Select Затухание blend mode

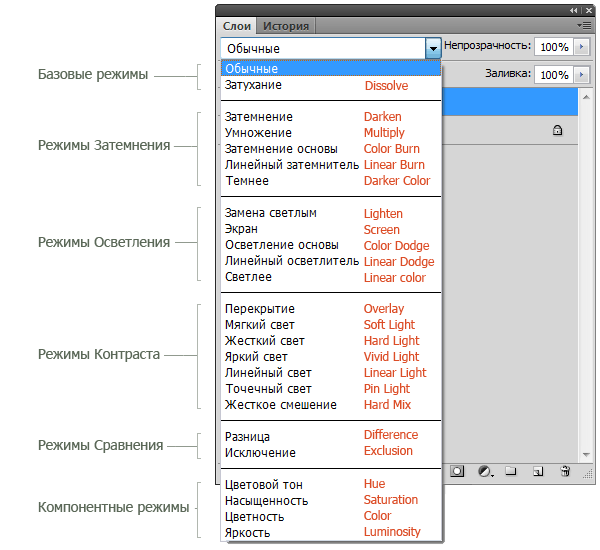(331, 85)
